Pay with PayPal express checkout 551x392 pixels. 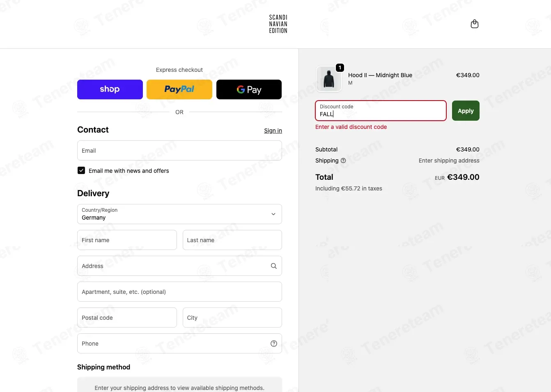[179, 89]
